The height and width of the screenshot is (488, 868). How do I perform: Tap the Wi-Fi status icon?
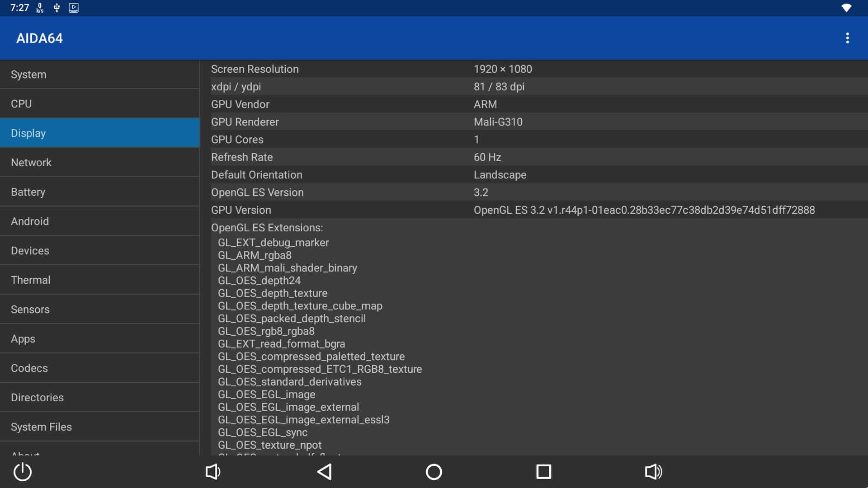pos(846,8)
